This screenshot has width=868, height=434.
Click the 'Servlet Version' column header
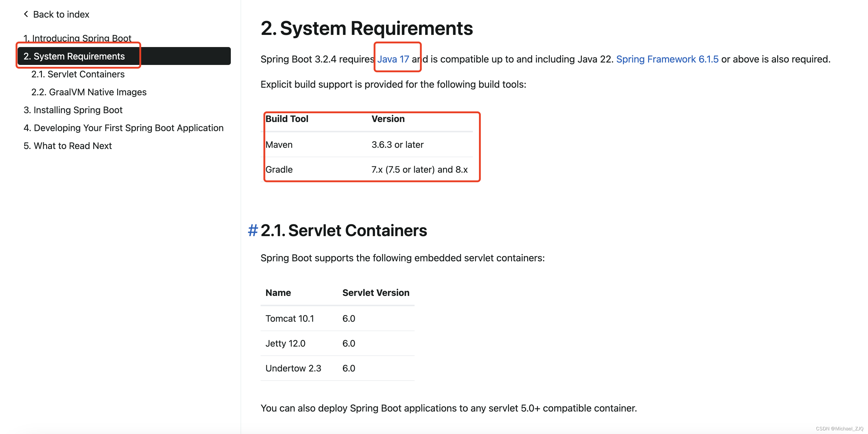click(376, 293)
